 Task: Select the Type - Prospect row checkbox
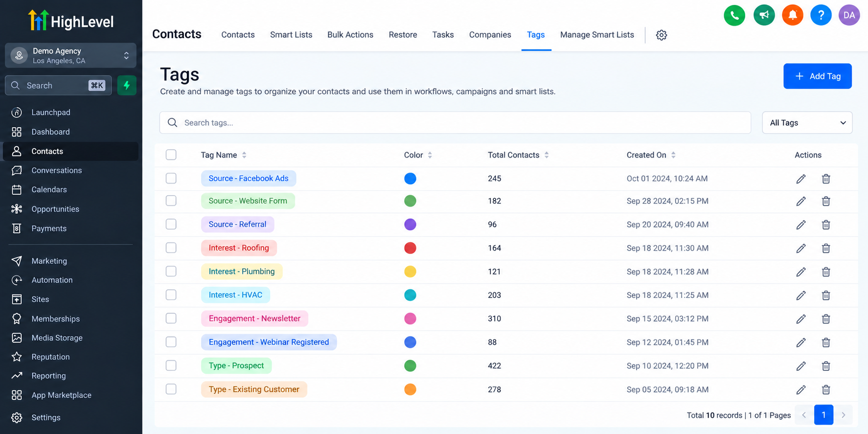pos(171,365)
